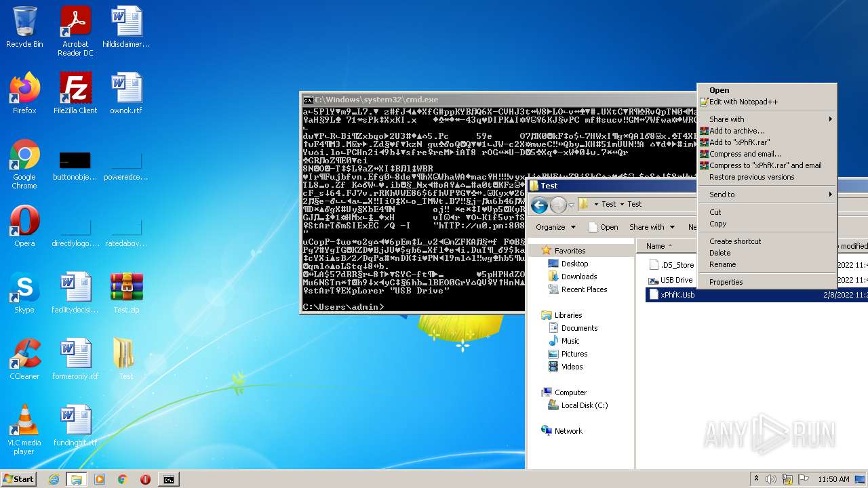Launch Firefox from desktop
Image resolution: width=868 pixels, height=488 pixels.
(24, 94)
